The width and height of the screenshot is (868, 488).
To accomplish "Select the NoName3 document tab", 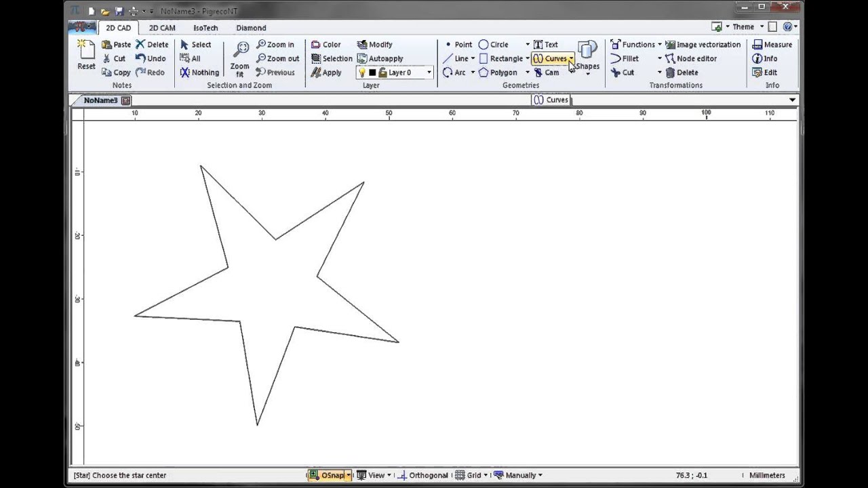I will coord(100,100).
